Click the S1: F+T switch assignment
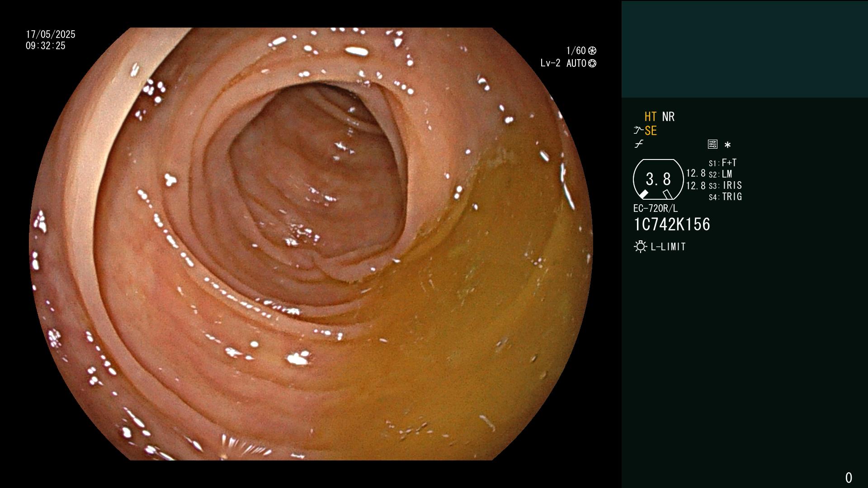Viewport: 868px width, 488px height. pyautogui.click(x=722, y=163)
